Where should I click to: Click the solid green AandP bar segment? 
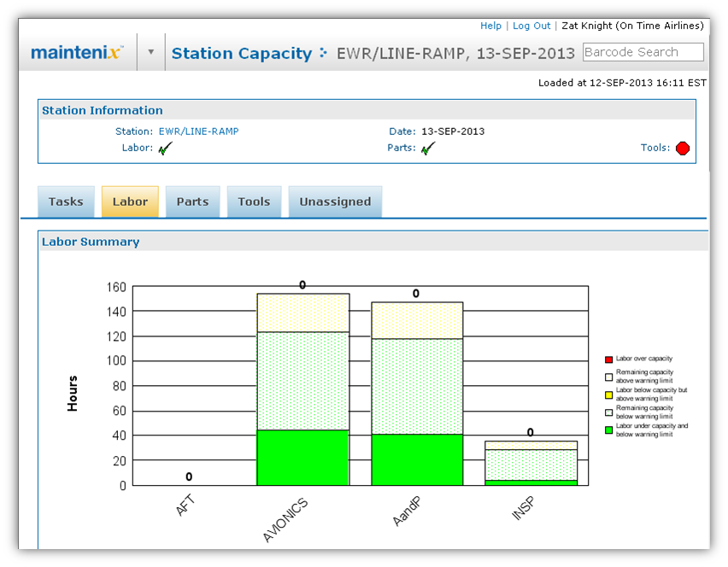pyautogui.click(x=416, y=459)
